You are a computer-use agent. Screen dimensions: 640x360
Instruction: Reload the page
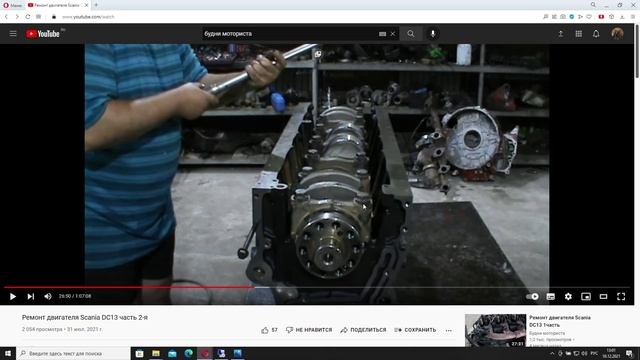tap(27, 17)
